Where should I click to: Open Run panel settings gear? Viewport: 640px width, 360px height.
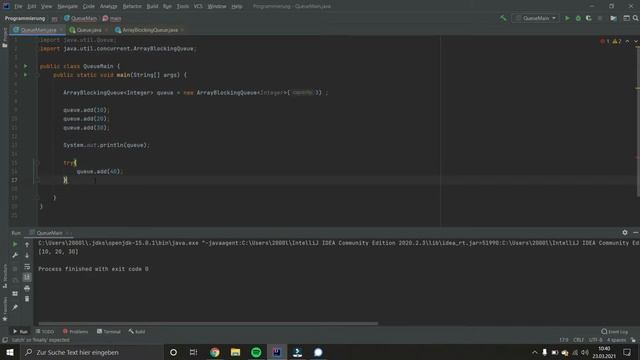coord(624,233)
